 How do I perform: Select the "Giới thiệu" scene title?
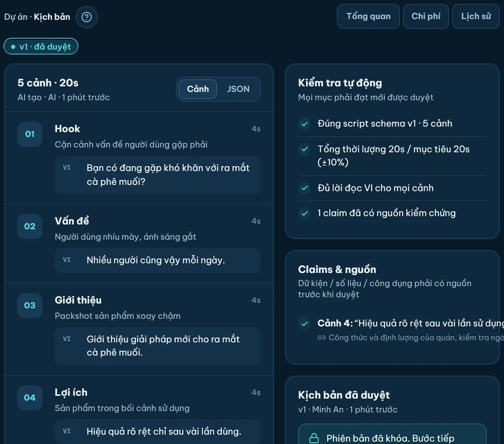[78, 300]
